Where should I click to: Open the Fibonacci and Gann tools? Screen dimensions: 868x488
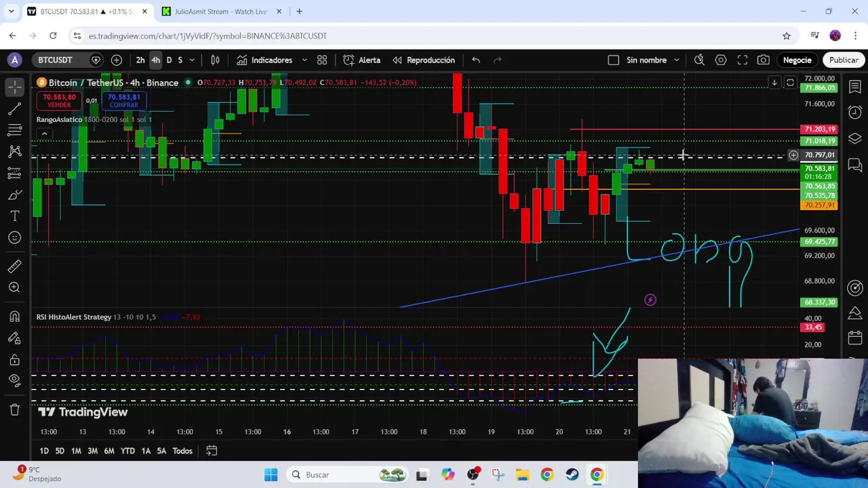click(14, 130)
